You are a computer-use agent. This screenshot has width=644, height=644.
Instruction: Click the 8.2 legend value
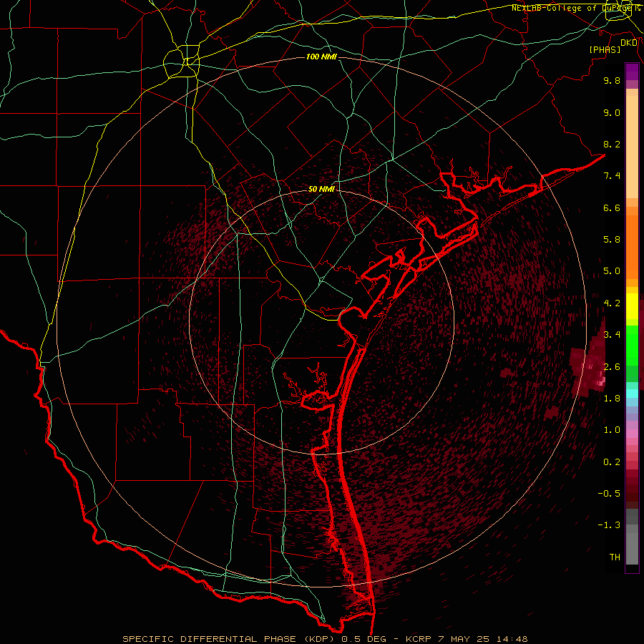pos(612,144)
